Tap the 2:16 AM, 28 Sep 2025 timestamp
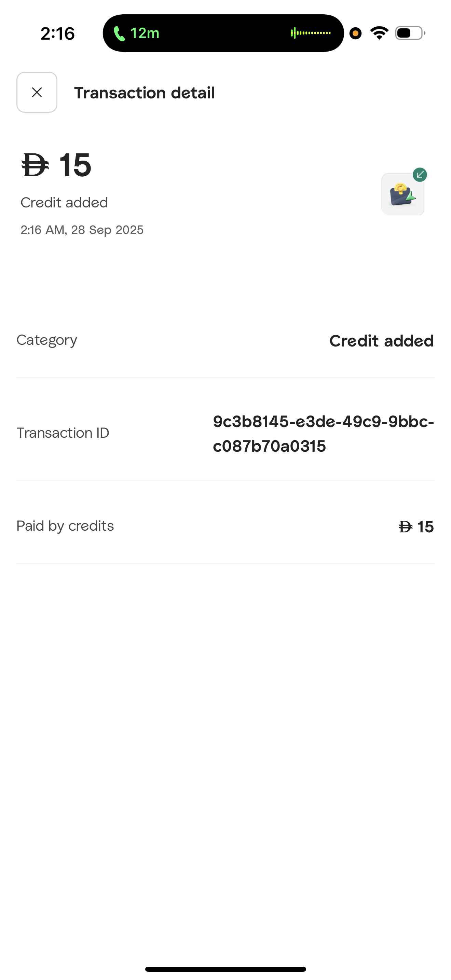This screenshot has width=451, height=980. [x=82, y=230]
